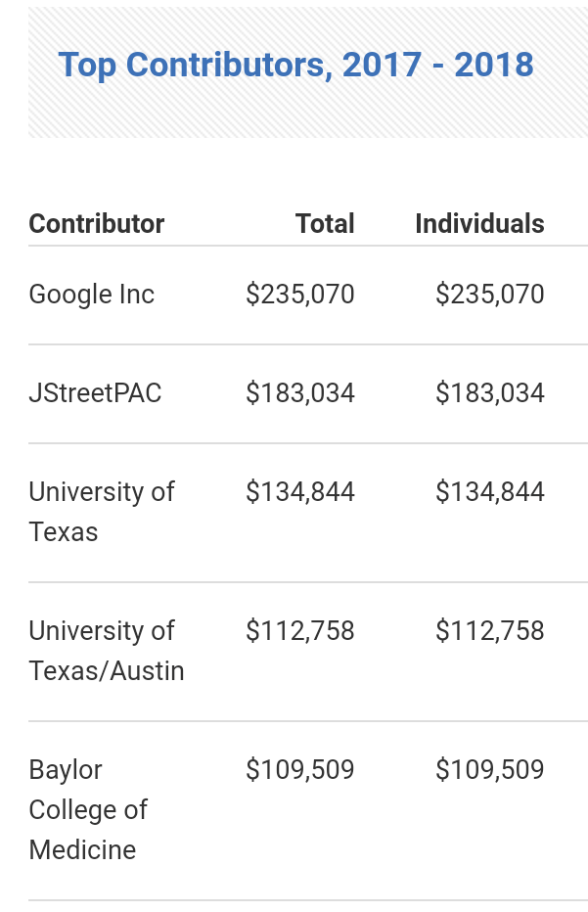Click the University of Texas/Austin contributor name
This screenshot has height=912, width=588.
[x=106, y=651]
